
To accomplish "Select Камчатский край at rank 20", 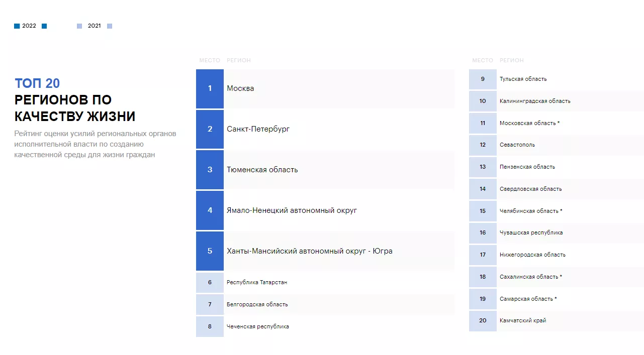I will coord(522,320).
